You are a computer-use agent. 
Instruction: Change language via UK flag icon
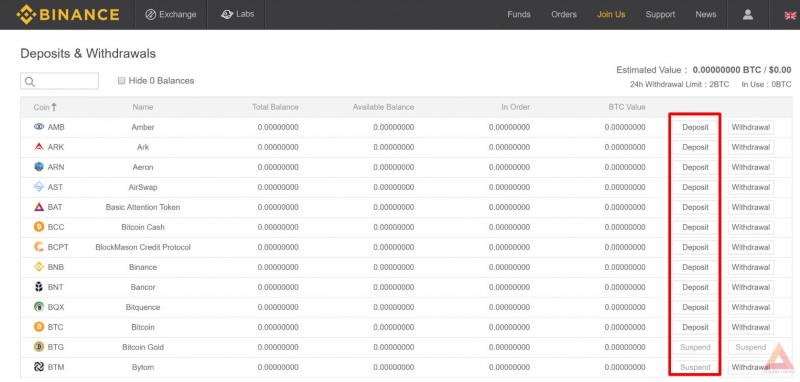pyautogui.click(x=790, y=15)
